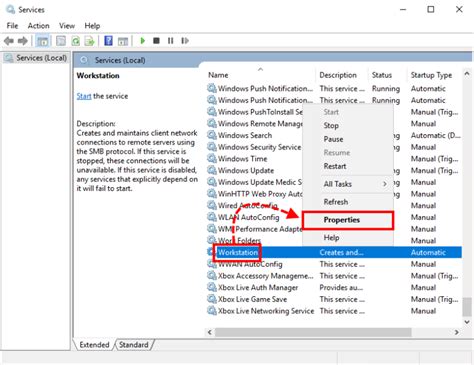The width and height of the screenshot is (474, 365).
Task: Open the File menu
Action: point(12,26)
